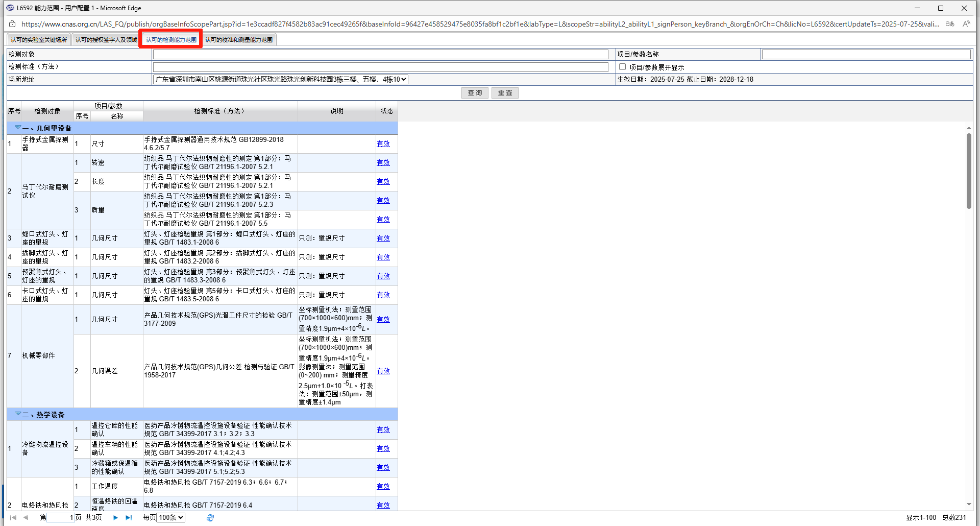Click the 查询 search button
The height and width of the screenshot is (526, 980).
coord(475,92)
